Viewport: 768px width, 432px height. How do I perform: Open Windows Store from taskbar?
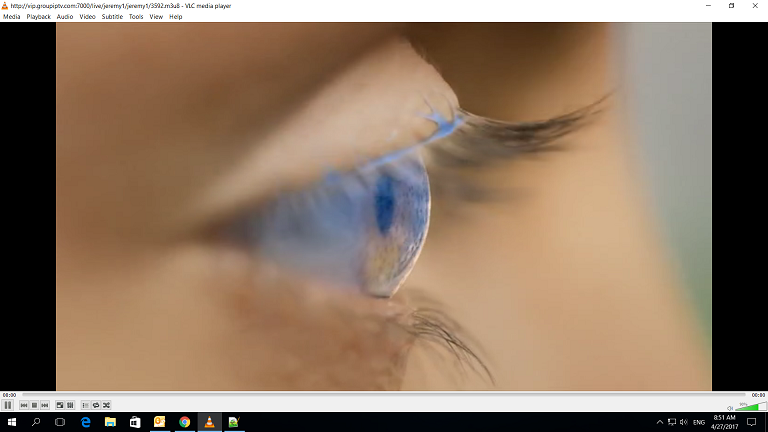coord(135,422)
